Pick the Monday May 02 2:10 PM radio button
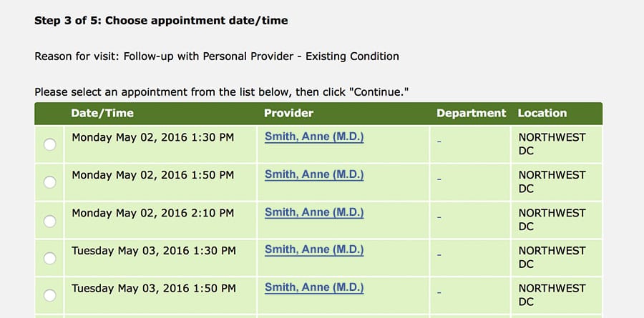 [x=49, y=221]
